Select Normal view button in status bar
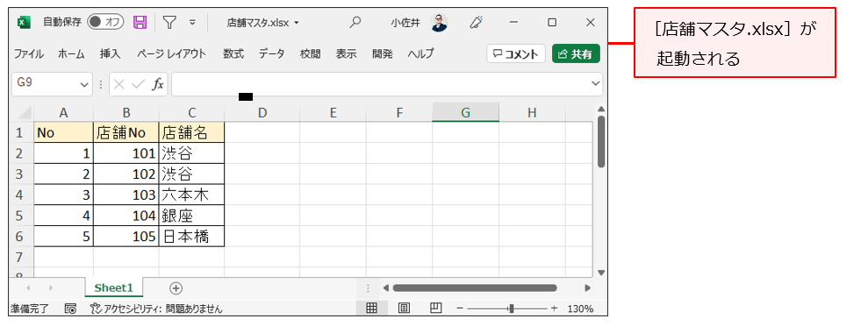868x326 pixels. pos(371,308)
